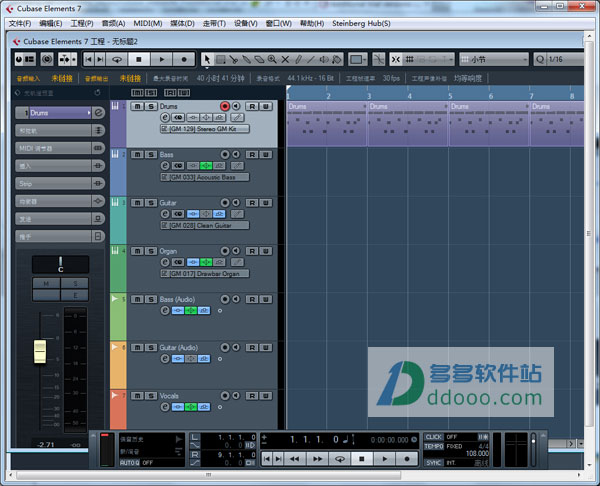
Task: Click the inspector volume fader handle
Action: point(40,351)
